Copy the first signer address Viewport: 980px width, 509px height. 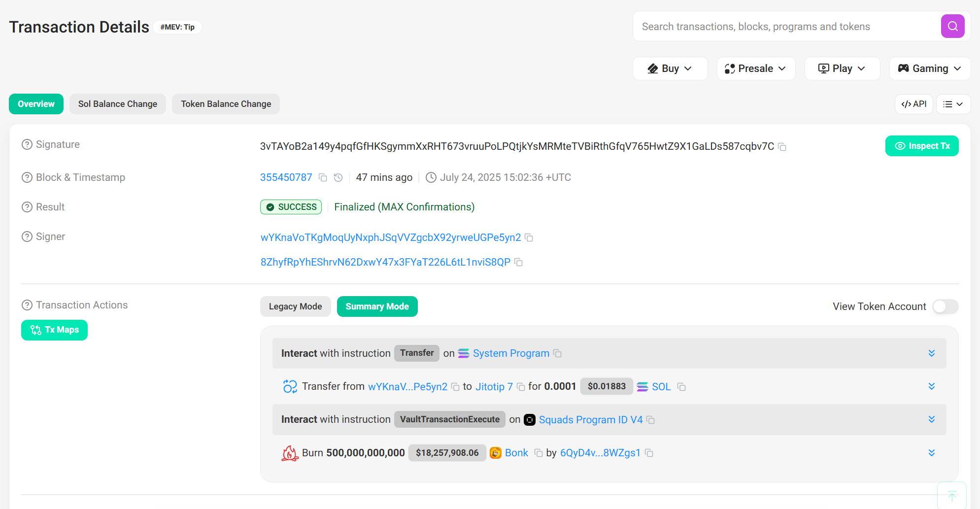click(529, 238)
